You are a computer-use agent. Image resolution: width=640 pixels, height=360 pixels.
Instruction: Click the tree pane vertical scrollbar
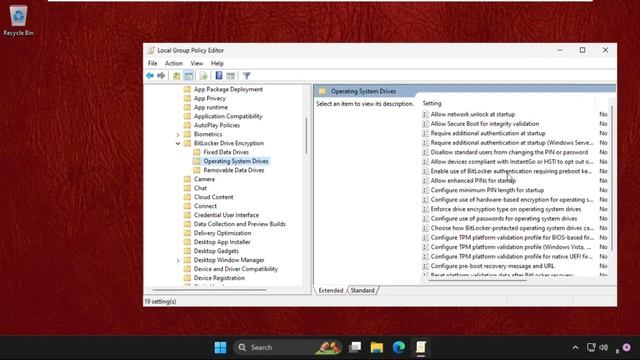[306, 136]
